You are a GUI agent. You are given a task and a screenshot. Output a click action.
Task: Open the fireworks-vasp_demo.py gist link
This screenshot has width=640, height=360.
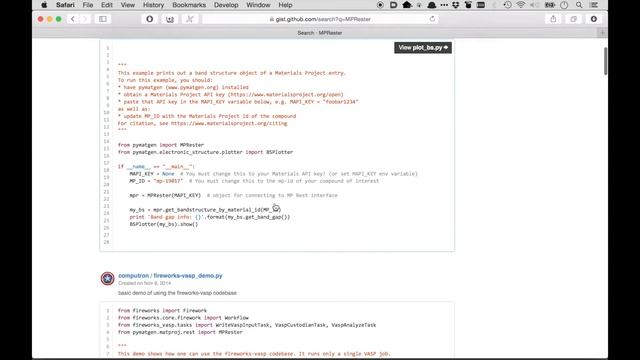[x=188, y=276]
